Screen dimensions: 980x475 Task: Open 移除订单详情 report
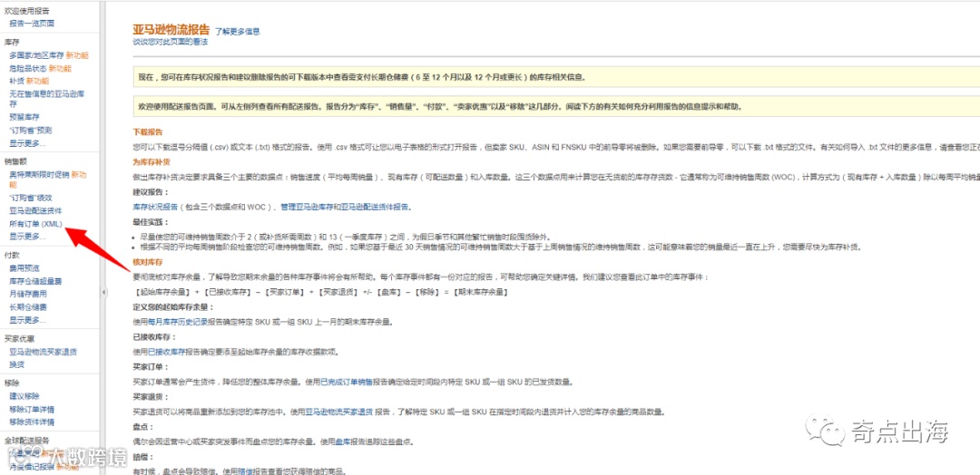pyautogui.click(x=32, y=410)
